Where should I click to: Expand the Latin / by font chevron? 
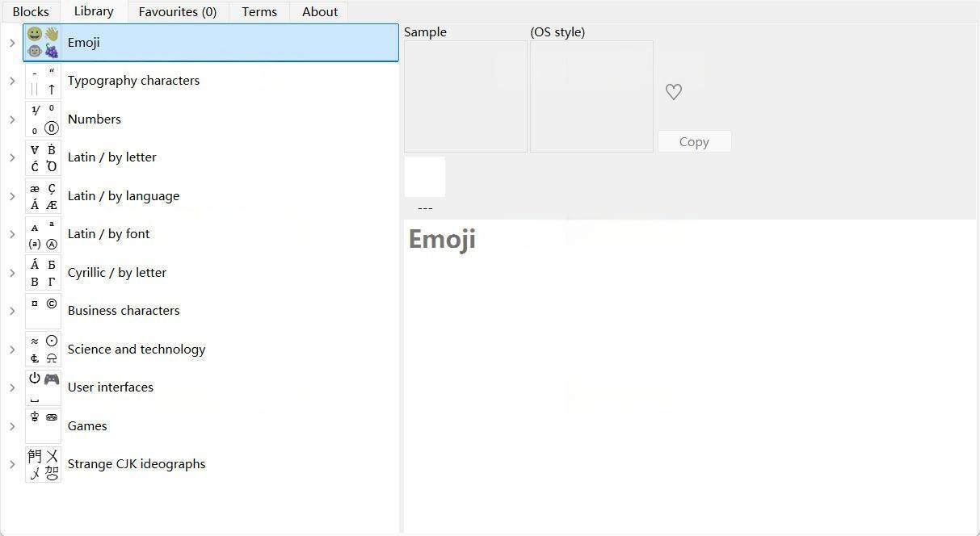point(12,234)
